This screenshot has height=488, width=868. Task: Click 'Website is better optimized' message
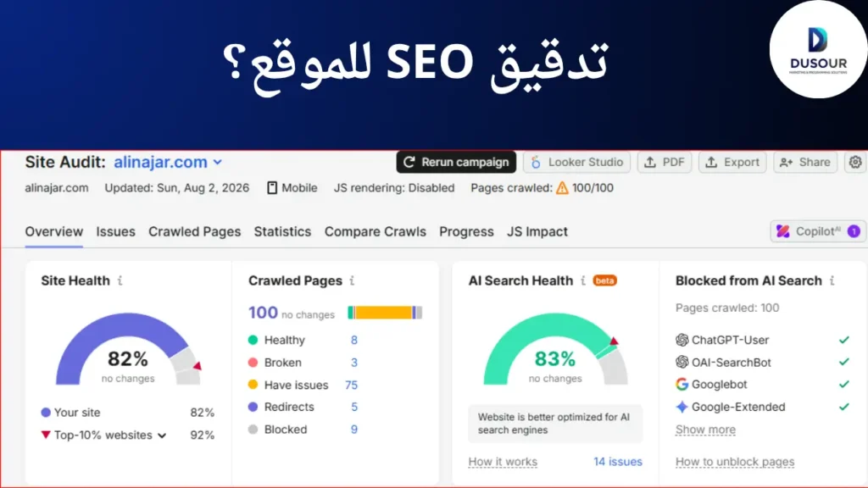pyautogui.click(x=555, y=424)
